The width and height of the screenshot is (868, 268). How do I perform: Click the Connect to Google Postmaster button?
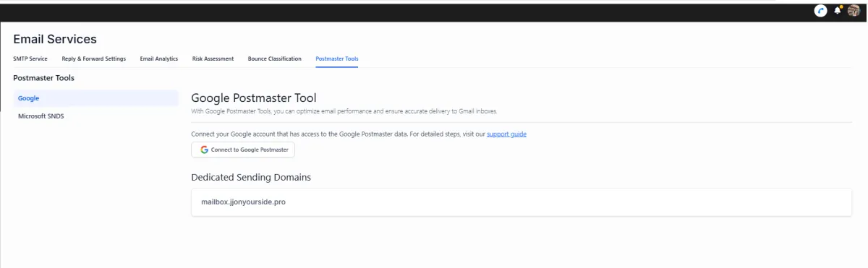coord(243,150)
